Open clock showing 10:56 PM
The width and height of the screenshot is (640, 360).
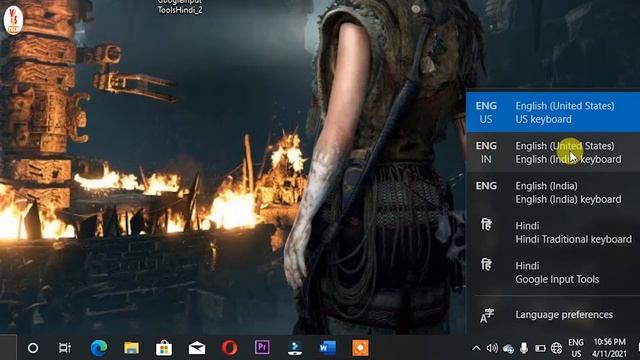(609, 348)
